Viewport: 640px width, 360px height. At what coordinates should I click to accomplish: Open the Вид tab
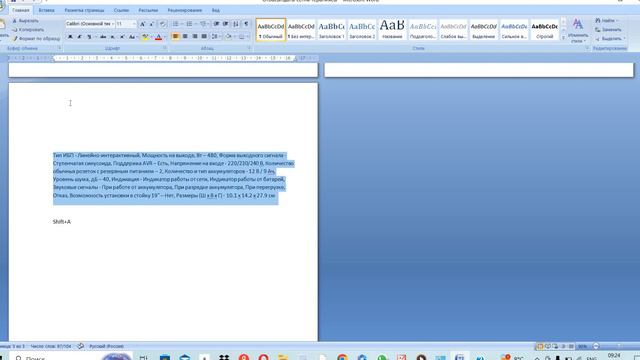pos(216,10)
